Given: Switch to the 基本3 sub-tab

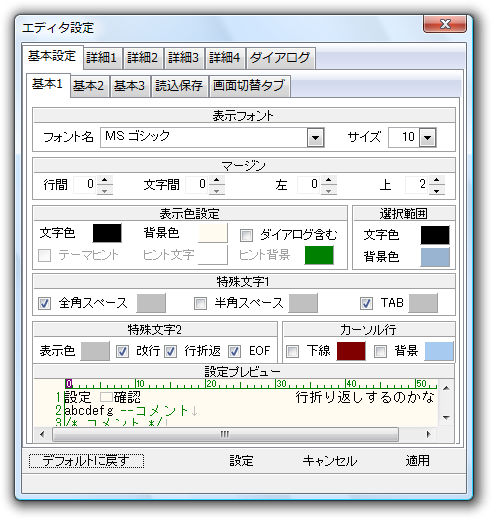Looking at the screenshot, I should point(130,86).
